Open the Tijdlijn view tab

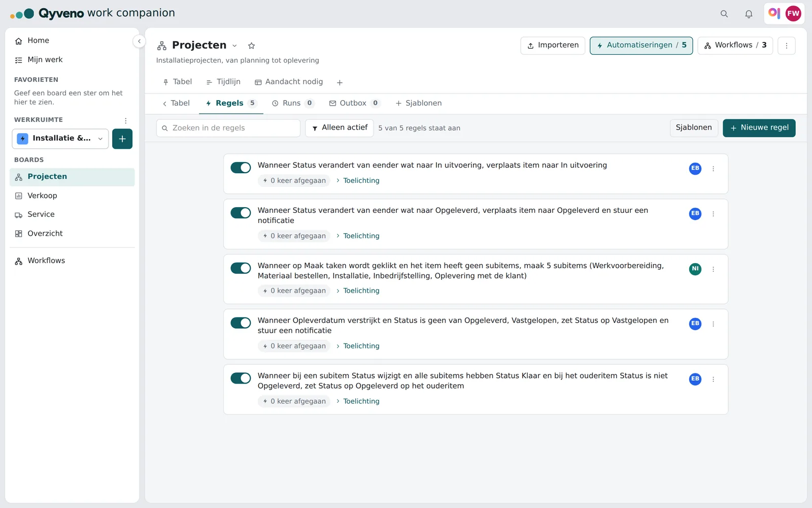[x=223, y=82]
